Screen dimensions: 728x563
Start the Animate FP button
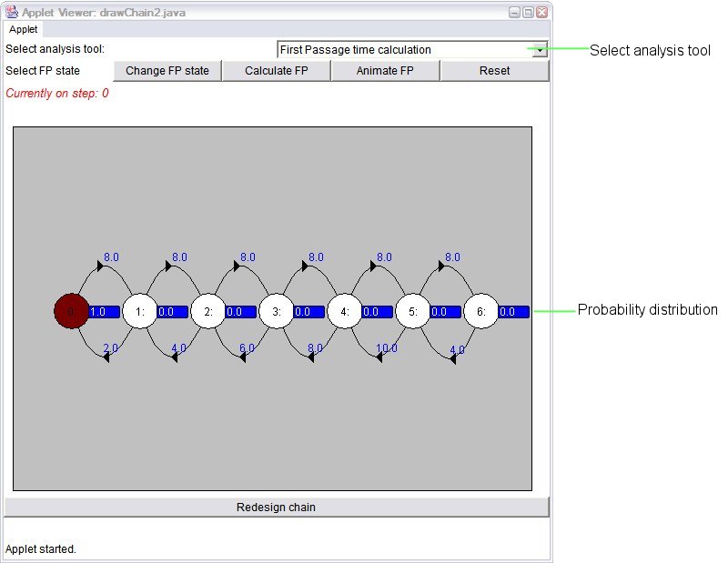click(x=385, y=71)
